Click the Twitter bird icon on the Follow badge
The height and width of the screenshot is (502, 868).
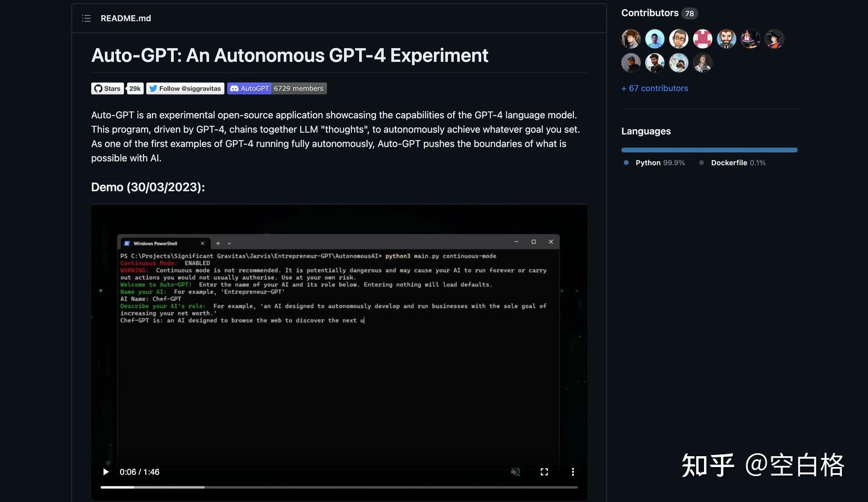(153, 88)
